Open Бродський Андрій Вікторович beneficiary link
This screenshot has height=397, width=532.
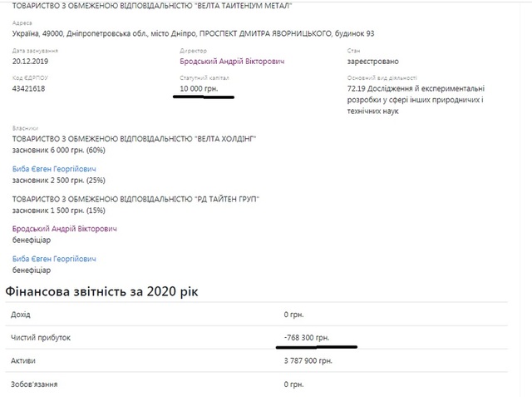tap(65, 229)
